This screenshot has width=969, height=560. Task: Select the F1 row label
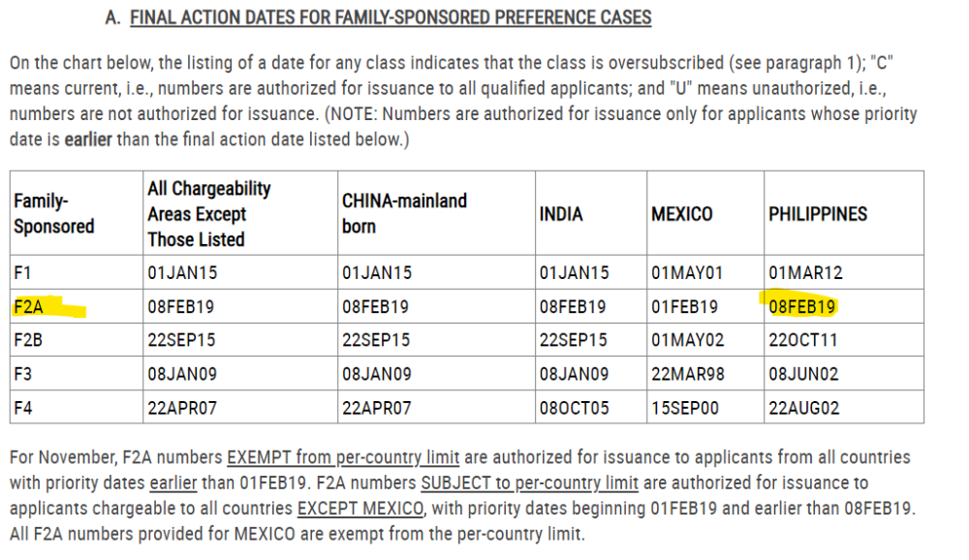22,272
